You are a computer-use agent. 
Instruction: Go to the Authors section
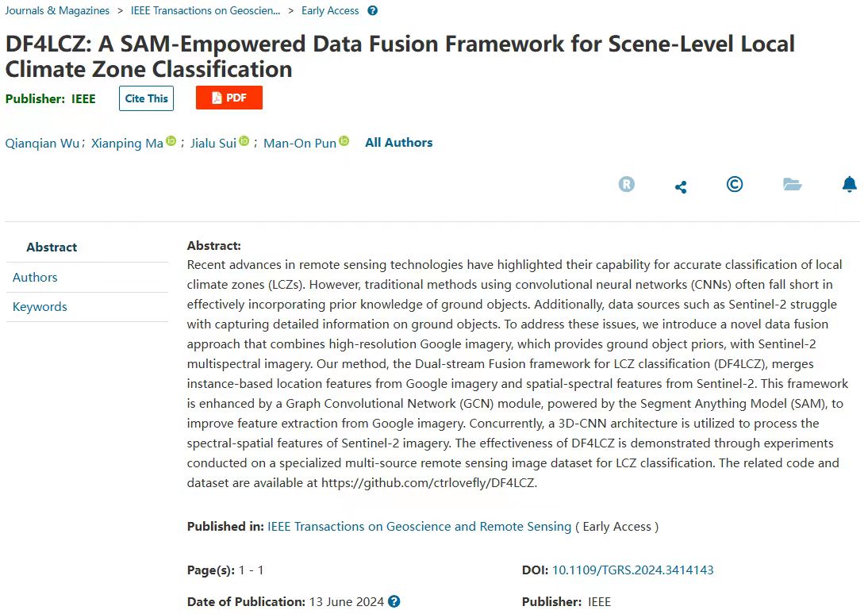(35, 278)
